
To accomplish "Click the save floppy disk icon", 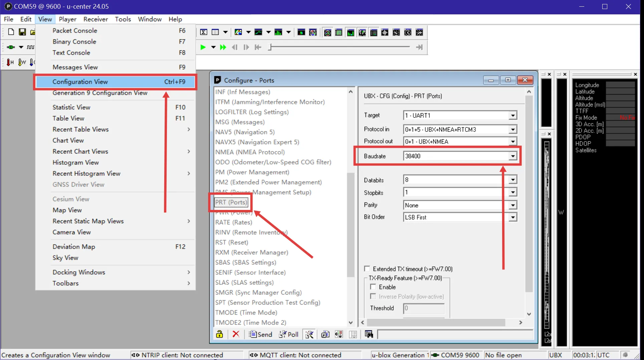I will pyautogui.click(x=22, y=32).
